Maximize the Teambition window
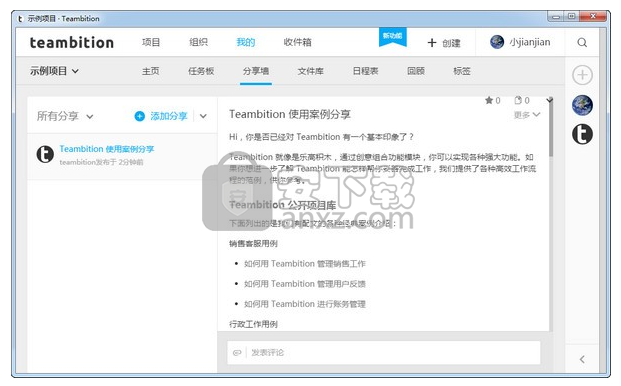Viewport: 621px width, 386px height. (x=572, y=17)
